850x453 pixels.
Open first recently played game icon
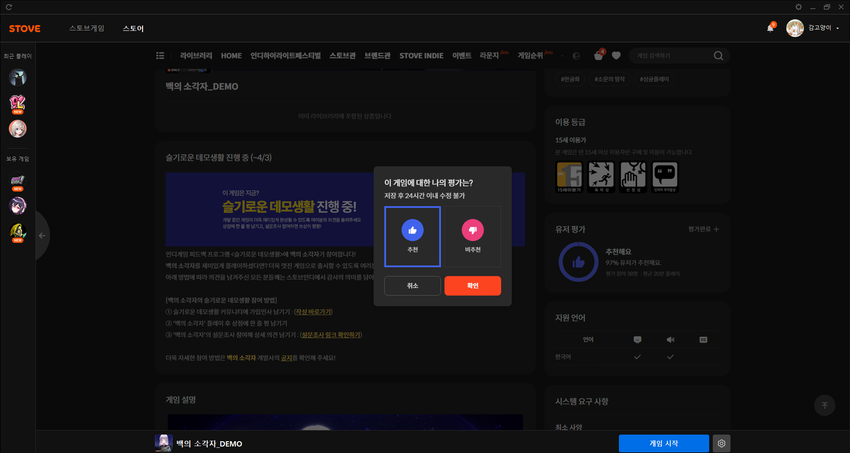[17, 77]
